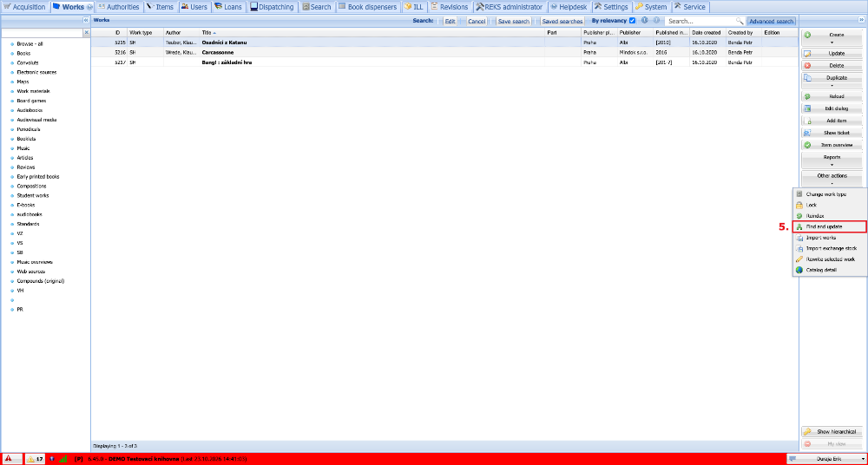
Task: Click the Save search button
Action: click(513, 21)
